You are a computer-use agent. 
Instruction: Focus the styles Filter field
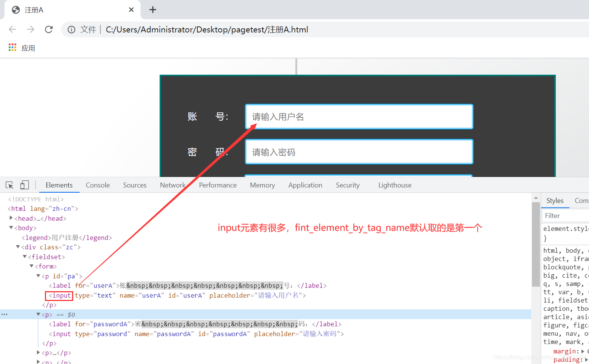565,216
